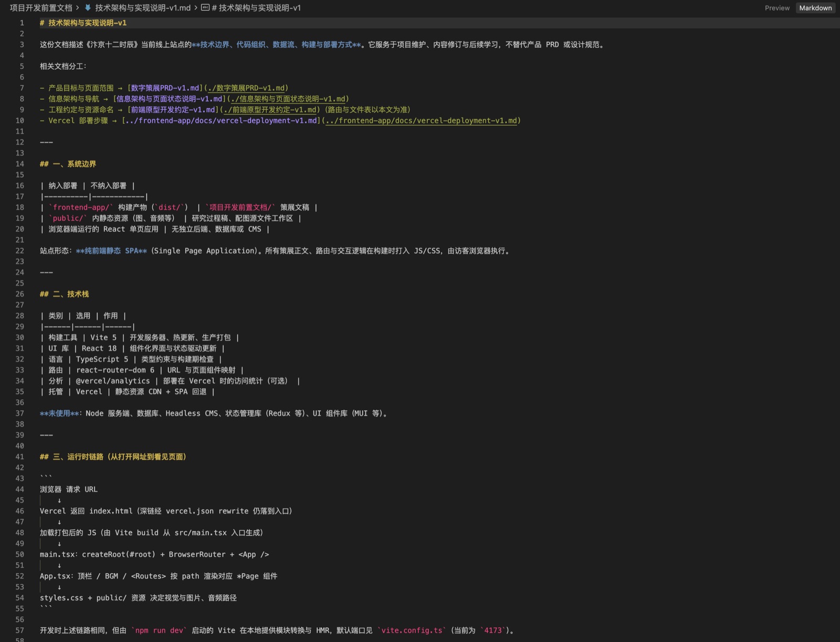Click the title line # 技术架构与实现说明-v1
The height and width of the screenshot is (642, 840).
click(83, 23)
